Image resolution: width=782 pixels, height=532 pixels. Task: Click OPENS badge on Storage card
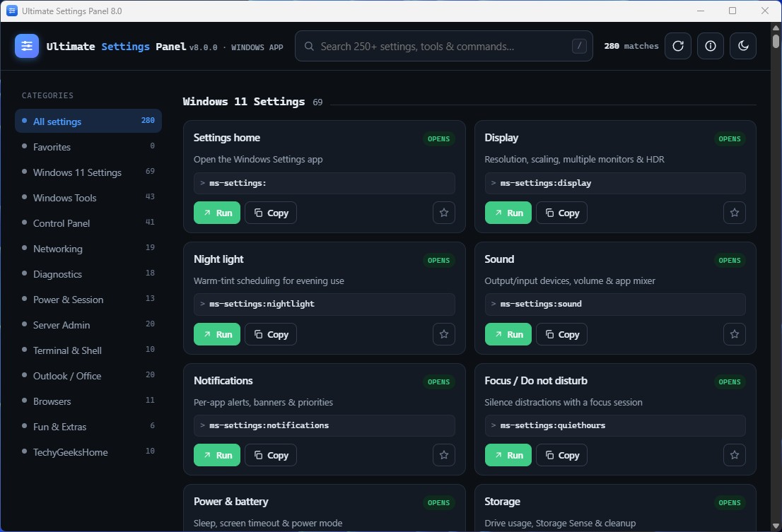729,502
